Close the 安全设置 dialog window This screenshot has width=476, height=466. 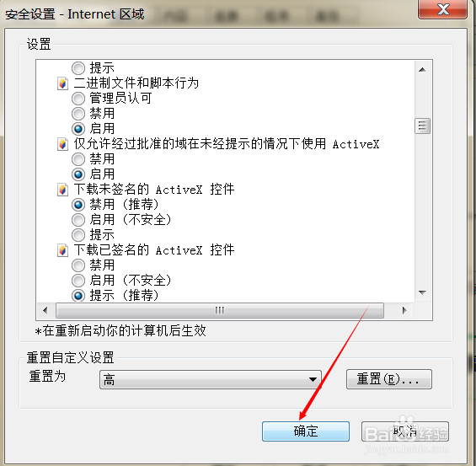(x=442, y=10)
